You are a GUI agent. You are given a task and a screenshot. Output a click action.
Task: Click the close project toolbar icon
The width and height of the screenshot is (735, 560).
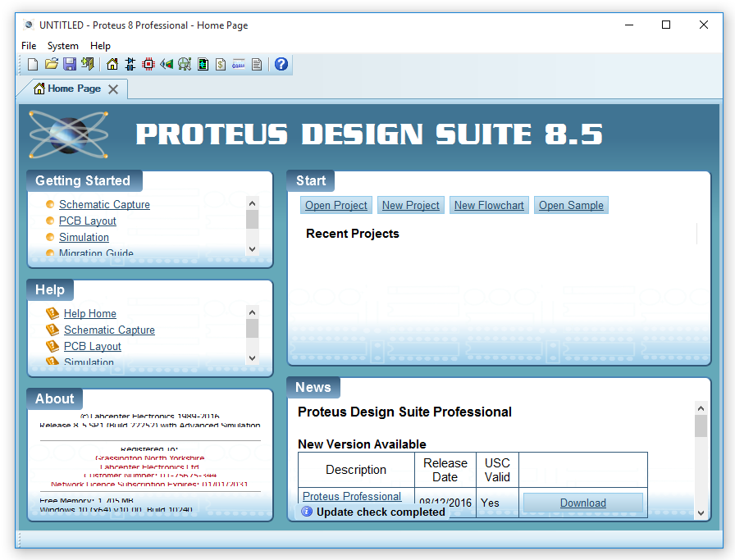pos(88,64)
